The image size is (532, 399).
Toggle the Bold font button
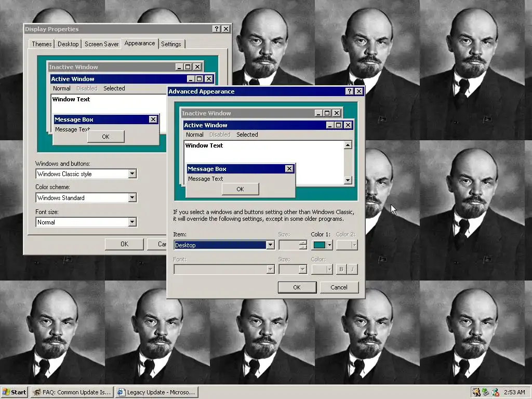(341, 270)
